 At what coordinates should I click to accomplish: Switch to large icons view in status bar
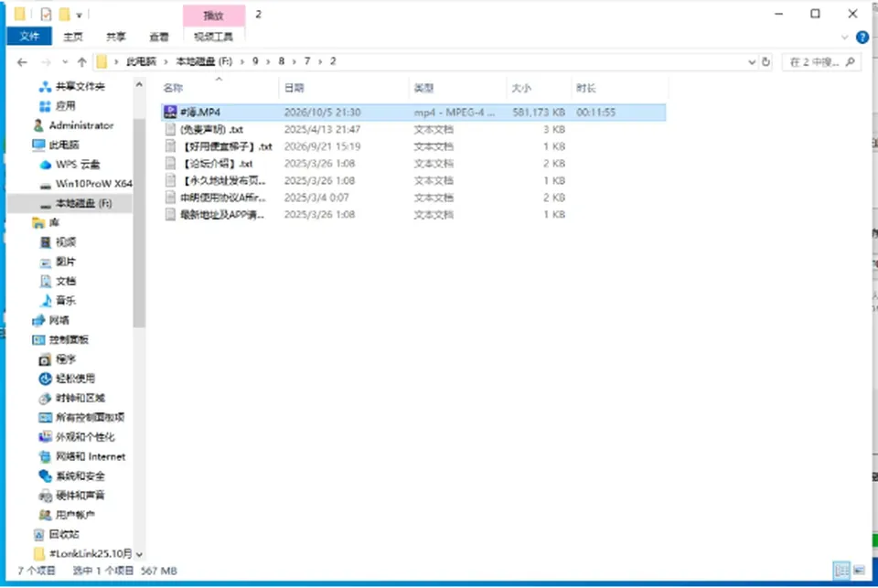click(x=859, y=570)
